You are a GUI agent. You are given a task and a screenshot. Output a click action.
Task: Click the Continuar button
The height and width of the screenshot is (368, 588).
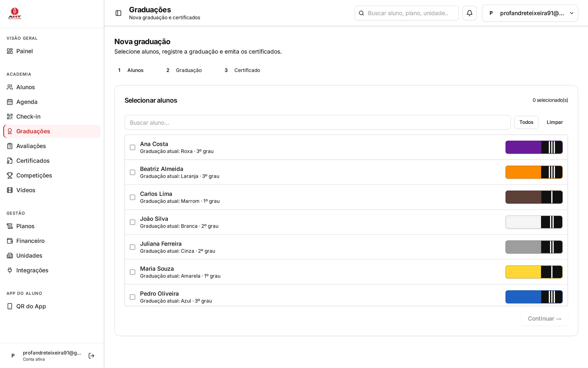[x=545, y=319]
